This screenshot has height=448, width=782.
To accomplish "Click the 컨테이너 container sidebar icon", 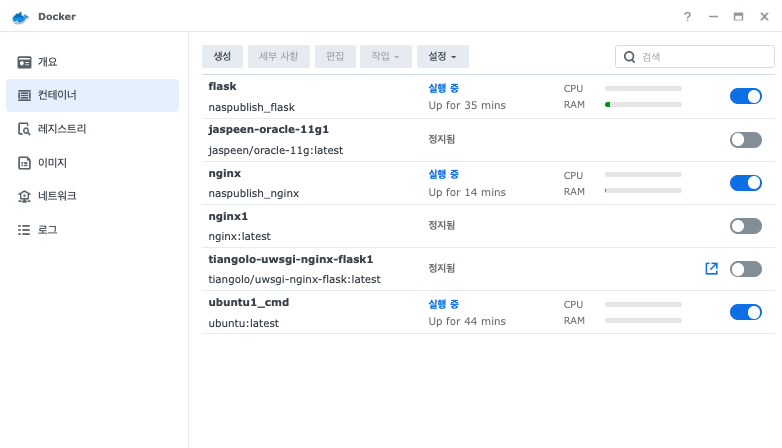I will (x=24, y=95).
